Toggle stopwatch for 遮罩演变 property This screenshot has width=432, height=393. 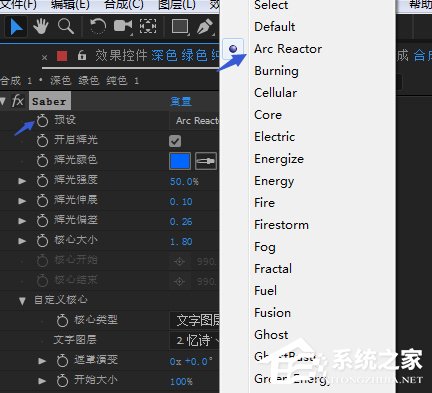pos(62,360)
